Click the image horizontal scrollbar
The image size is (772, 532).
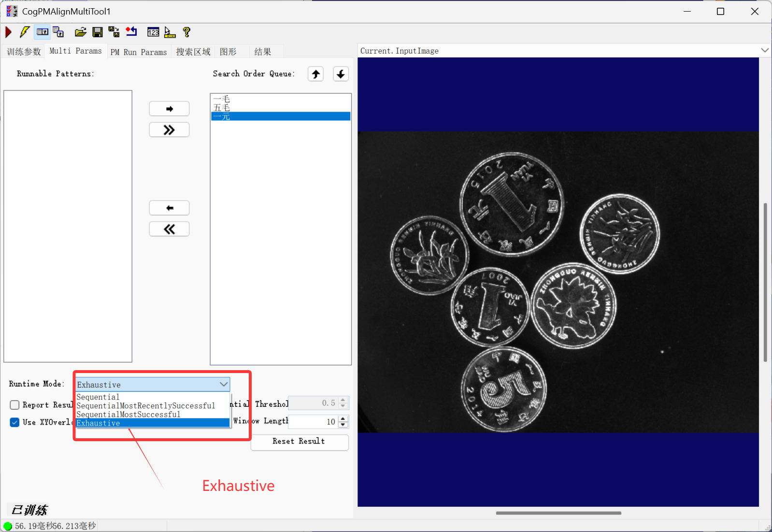[x=558, y=513]
